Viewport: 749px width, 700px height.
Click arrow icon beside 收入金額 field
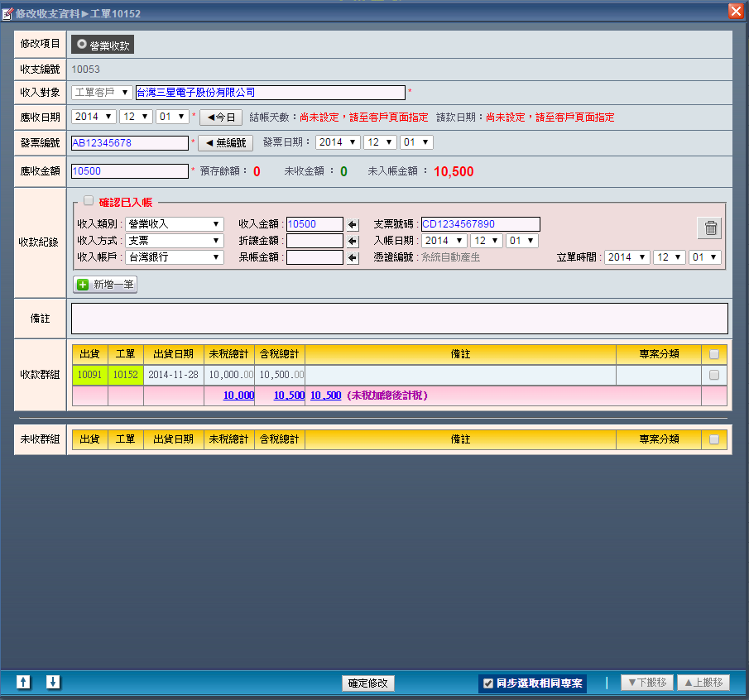[353, 224]
